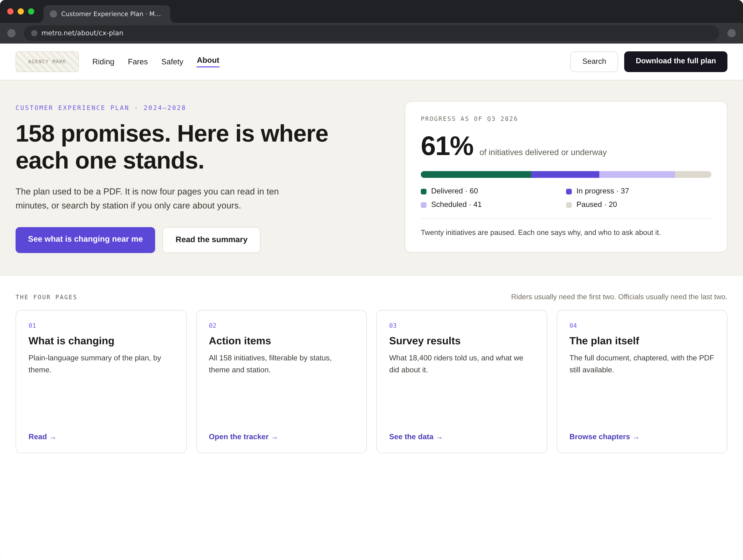Click Browse chapters link

click(x=604, y=436)
